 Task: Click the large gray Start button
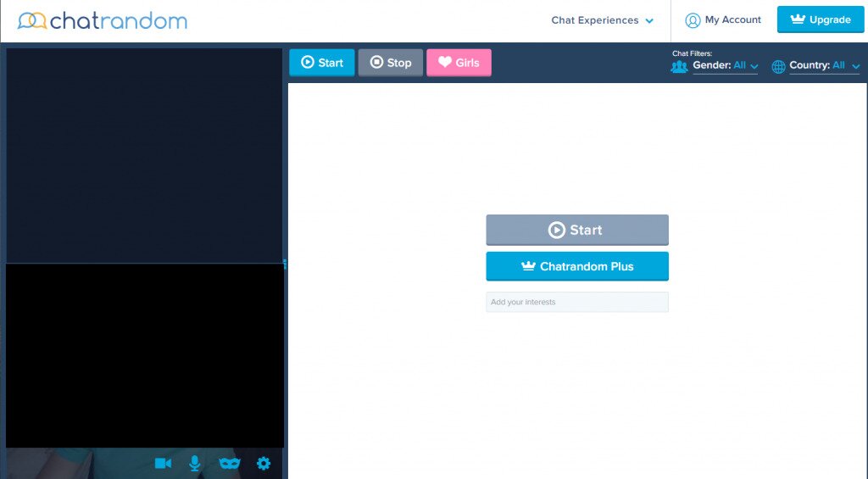click(x=576, y=230)
